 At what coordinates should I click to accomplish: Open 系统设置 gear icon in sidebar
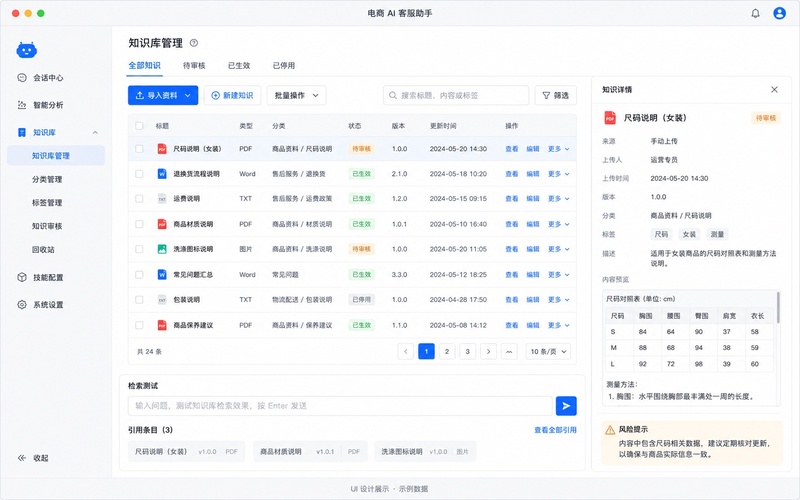point(22,305)
